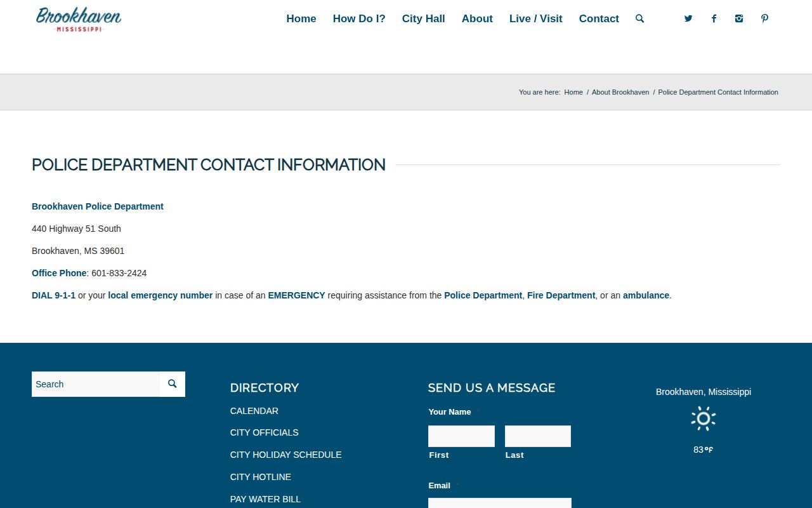This screenshot has width=812, height=508.
Task: Focus the Email input field
Action: point(500,503)
